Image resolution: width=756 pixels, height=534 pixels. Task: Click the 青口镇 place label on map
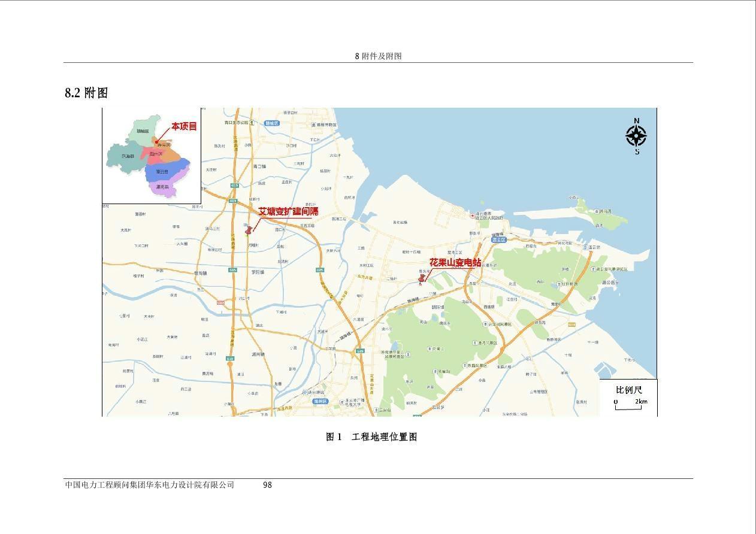coord(259,166)
